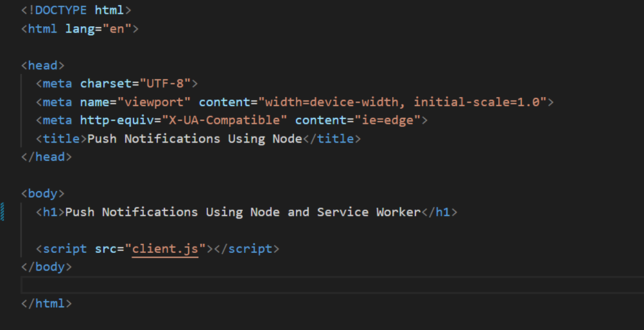Click the lang attribute in html tag
Image resolution: width=644 pixels, height=330 pixels.
pos(80,29)
